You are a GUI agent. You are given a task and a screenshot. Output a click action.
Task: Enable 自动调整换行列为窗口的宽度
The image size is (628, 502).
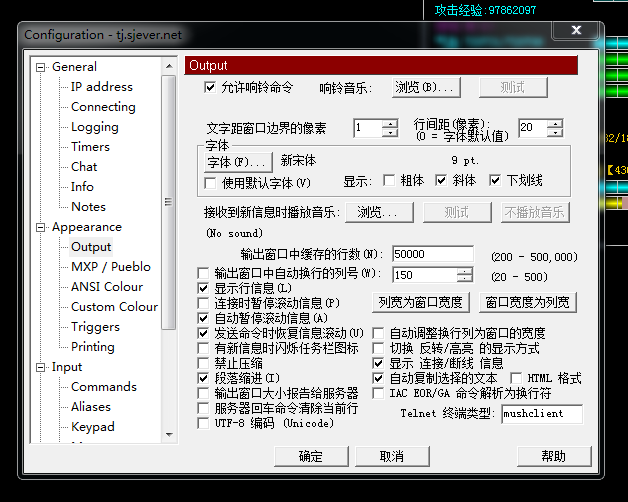point(378,333)
